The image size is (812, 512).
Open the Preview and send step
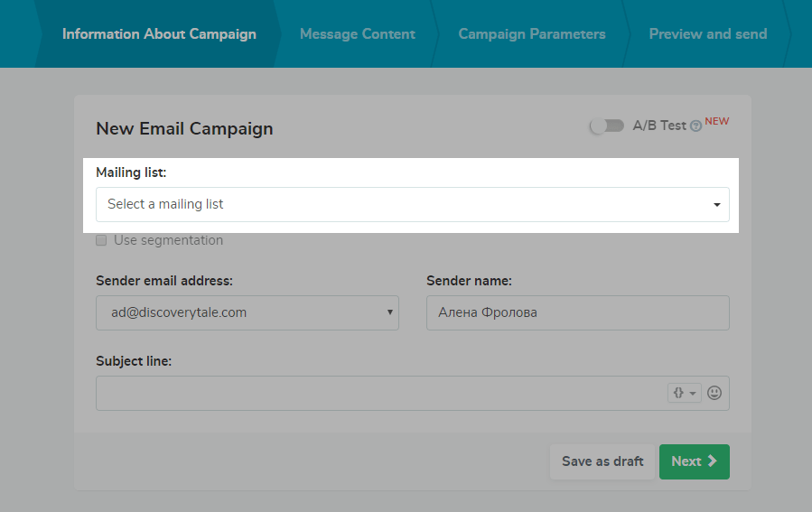[x=707, y=34]
